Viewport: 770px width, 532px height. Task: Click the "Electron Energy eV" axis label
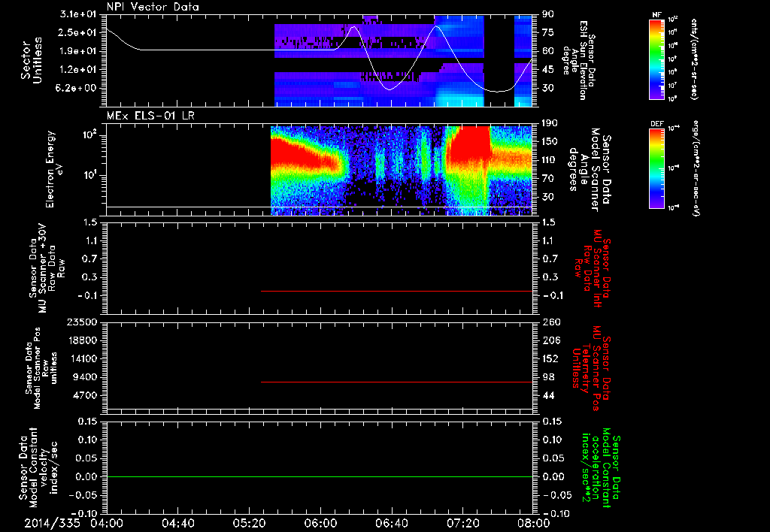tap(54, 169)
